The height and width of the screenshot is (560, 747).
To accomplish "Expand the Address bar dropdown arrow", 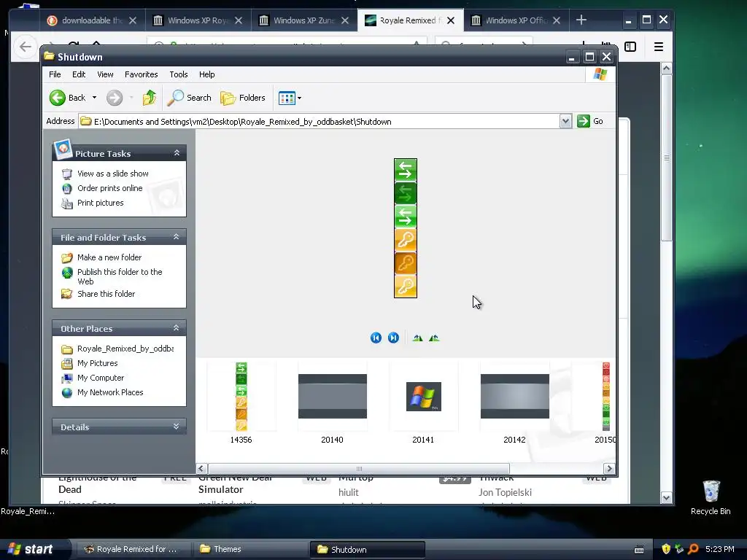I will [x=565, y=122].
